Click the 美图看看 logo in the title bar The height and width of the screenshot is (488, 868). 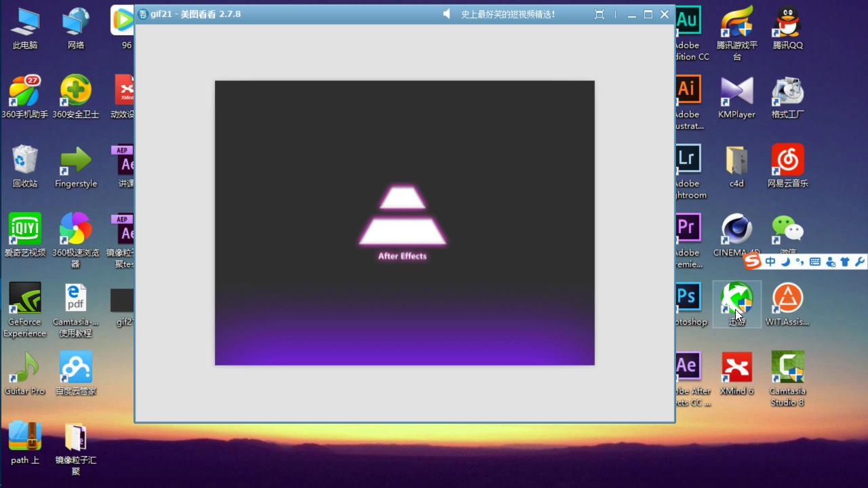pyautogui.click(x=142, y=14)
